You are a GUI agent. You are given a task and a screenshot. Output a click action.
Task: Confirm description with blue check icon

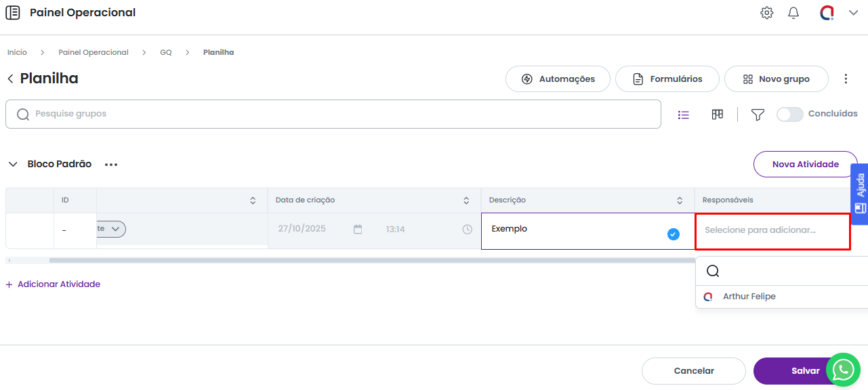(x=673, y=234)
